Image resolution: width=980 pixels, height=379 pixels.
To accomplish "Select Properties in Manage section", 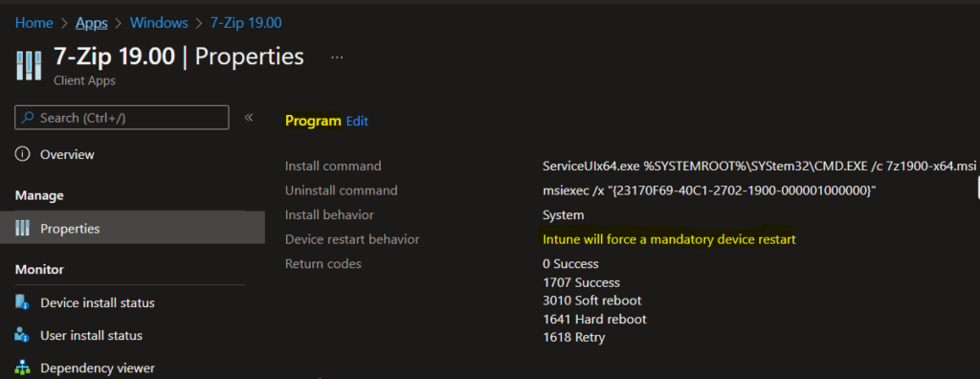I will pos(132,229).
